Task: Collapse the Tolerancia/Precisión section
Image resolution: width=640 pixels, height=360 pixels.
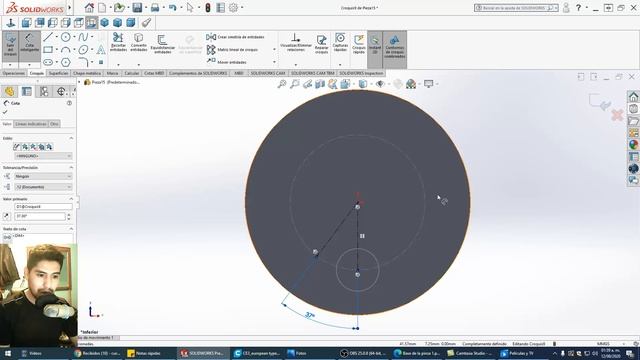Action: [x=71, y=167]
